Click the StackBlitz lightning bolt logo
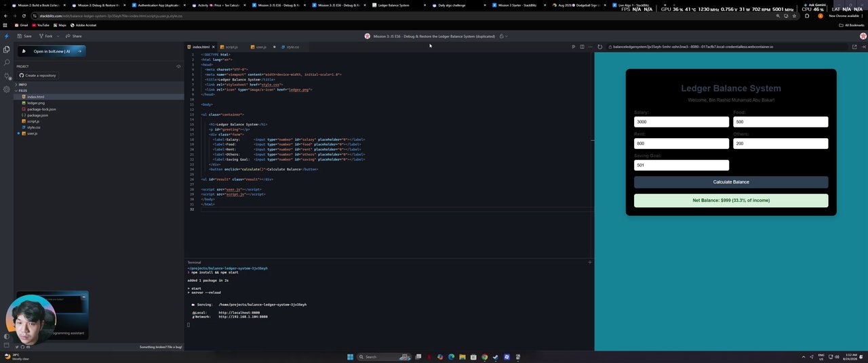Viewport: 868px width, 363px height. [x=6, y=36]
